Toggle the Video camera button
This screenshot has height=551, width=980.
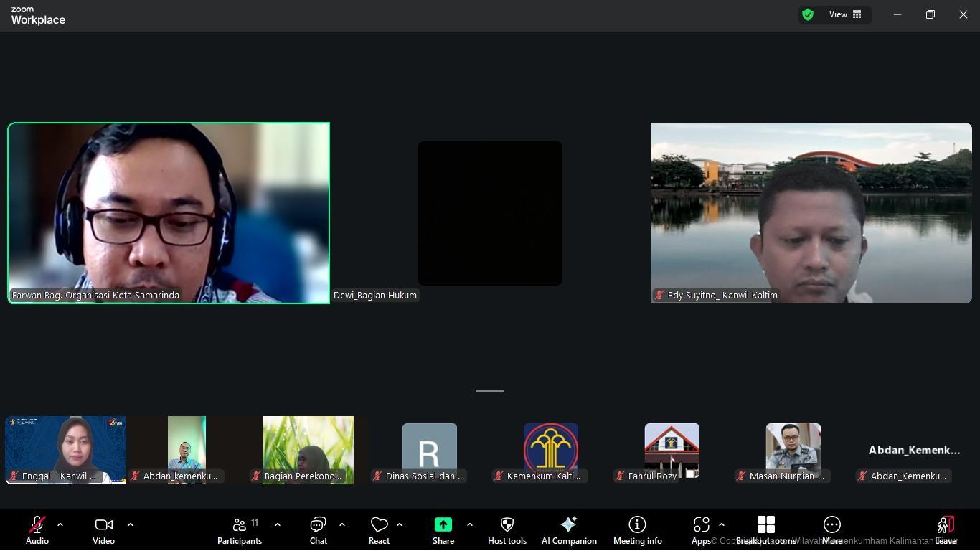(103, 529)
